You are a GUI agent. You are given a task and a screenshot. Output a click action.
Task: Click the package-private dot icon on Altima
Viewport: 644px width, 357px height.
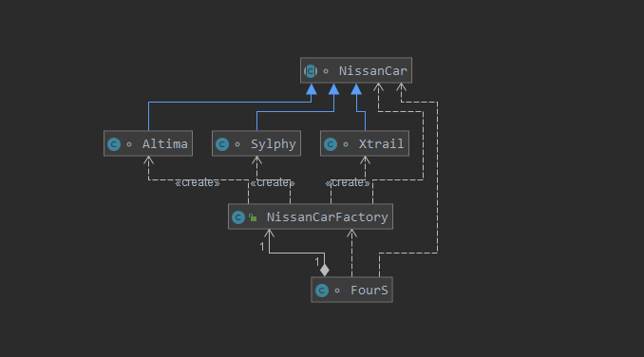(129, 144)
